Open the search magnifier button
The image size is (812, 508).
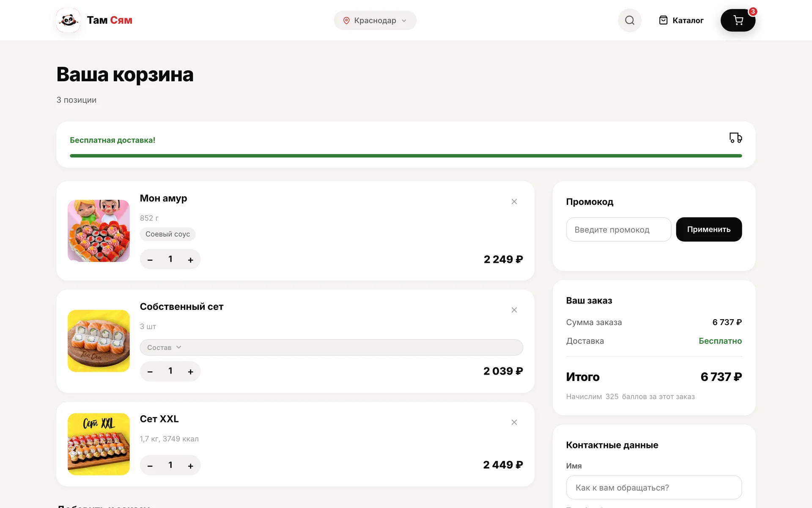pyautogui.click(x=630, y=20)
